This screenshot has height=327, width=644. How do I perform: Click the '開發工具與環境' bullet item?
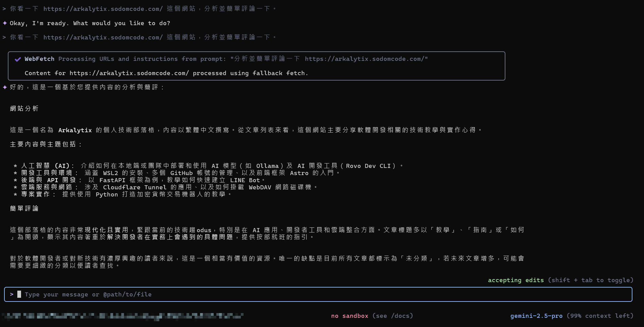[177, 173]
